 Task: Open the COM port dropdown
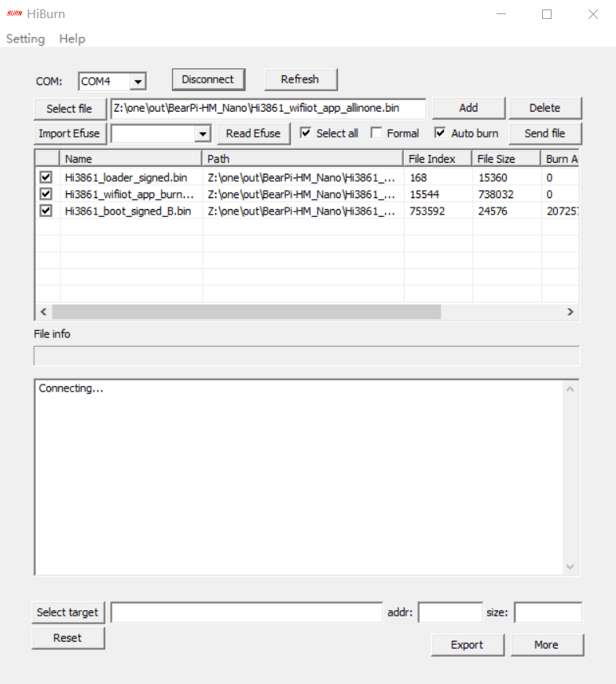137,82
